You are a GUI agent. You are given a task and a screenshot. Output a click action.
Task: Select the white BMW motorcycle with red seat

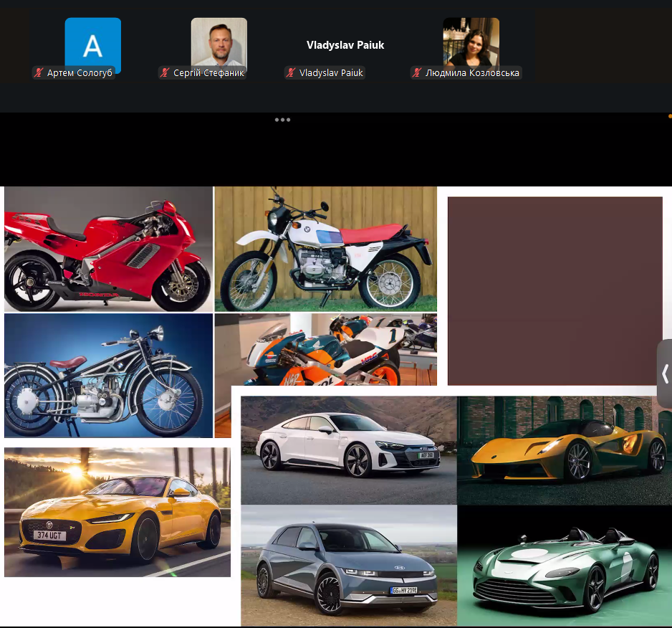tap(325, 249)
